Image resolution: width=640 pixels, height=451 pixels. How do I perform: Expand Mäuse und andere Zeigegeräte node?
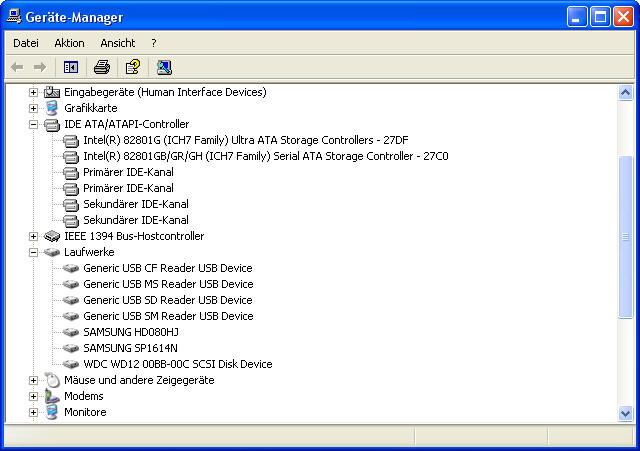tap(33, 380)
